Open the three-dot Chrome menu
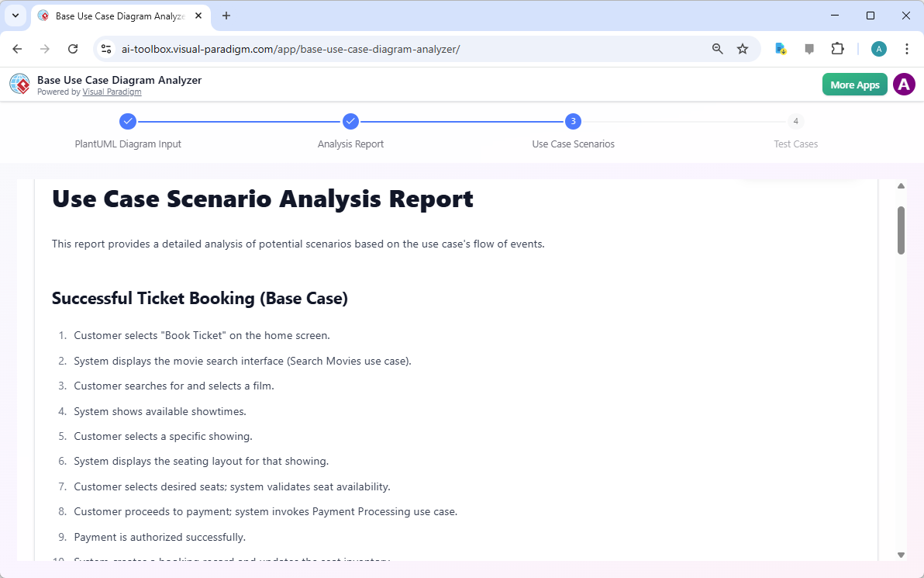924x578 pixels. pos(907,48)
